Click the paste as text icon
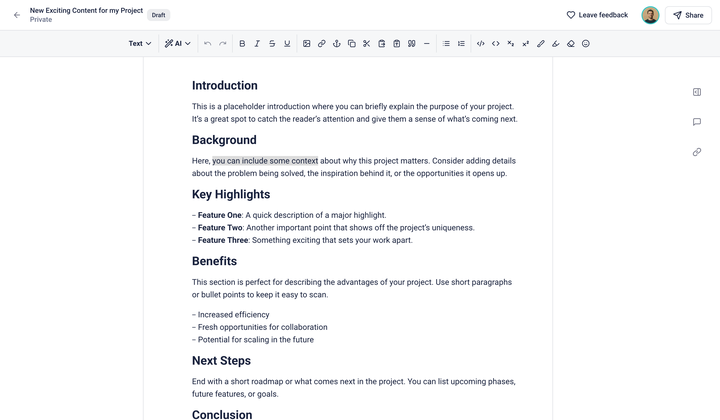The width and height of the screenshot is (720, 420). (397, 44)
